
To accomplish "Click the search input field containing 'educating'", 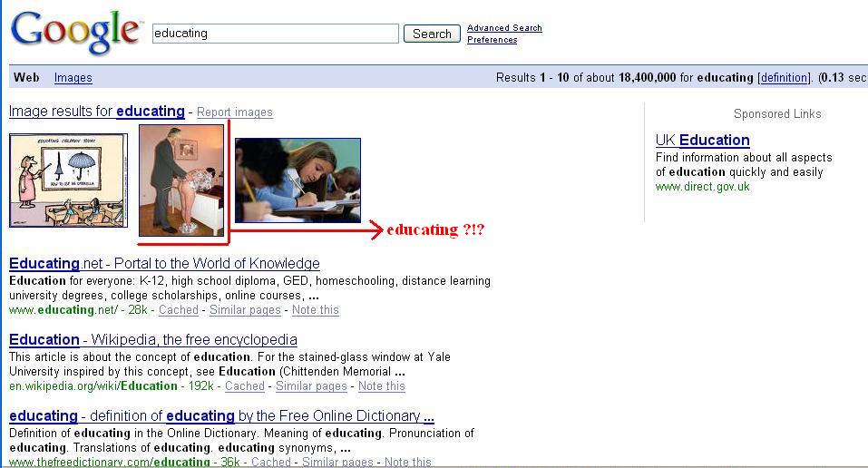I will coord(275,34).
